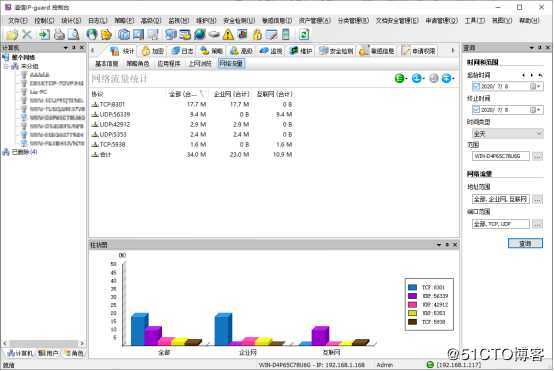Click the browse button next to the 范围 field
The width and height of the screenshot is (554, 371).
(537, 156)
